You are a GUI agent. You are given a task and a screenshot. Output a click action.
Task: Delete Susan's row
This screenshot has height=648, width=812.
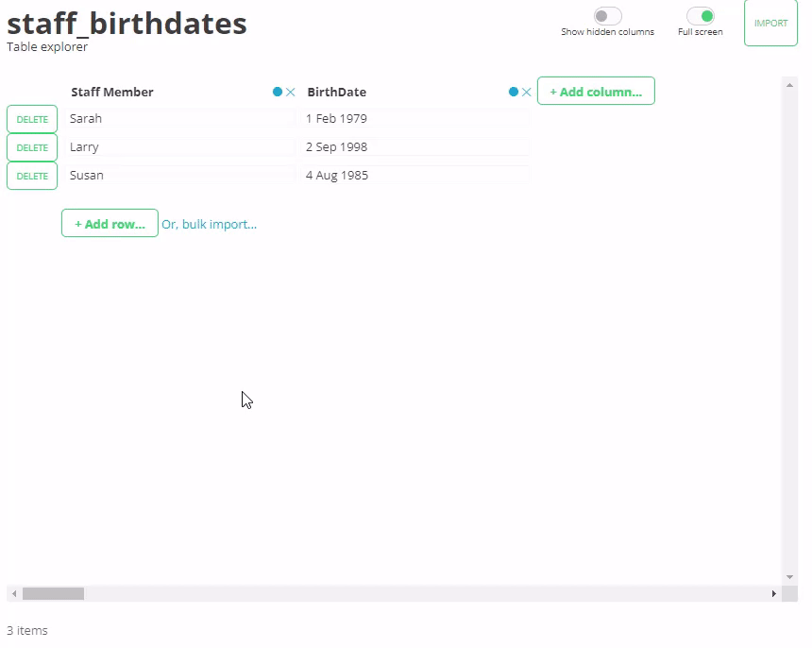click(31, 176)
